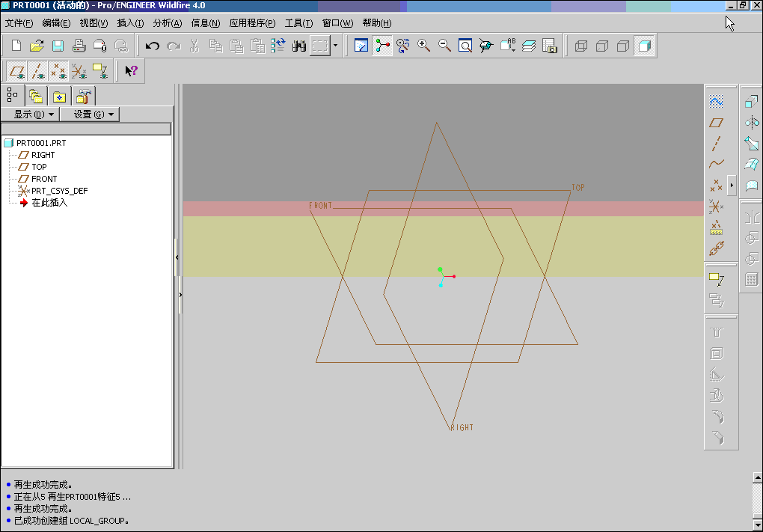Open the 显示 dropdown in model tree
This screenshot has width=763, height=532.
tap(32, 114)
